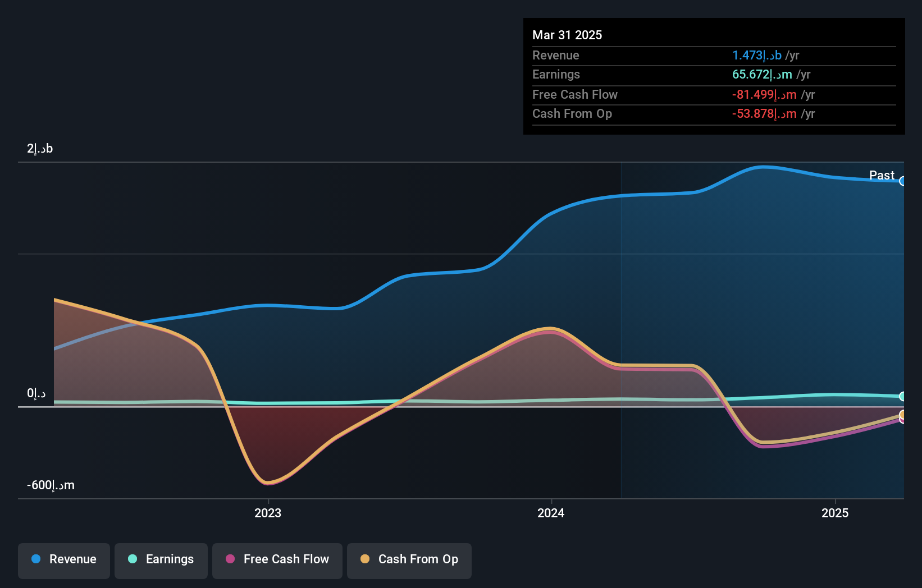The image size is (922, 588).
Task: Select the Revenue endpoint marker on the chart
Action: [902, 181]
